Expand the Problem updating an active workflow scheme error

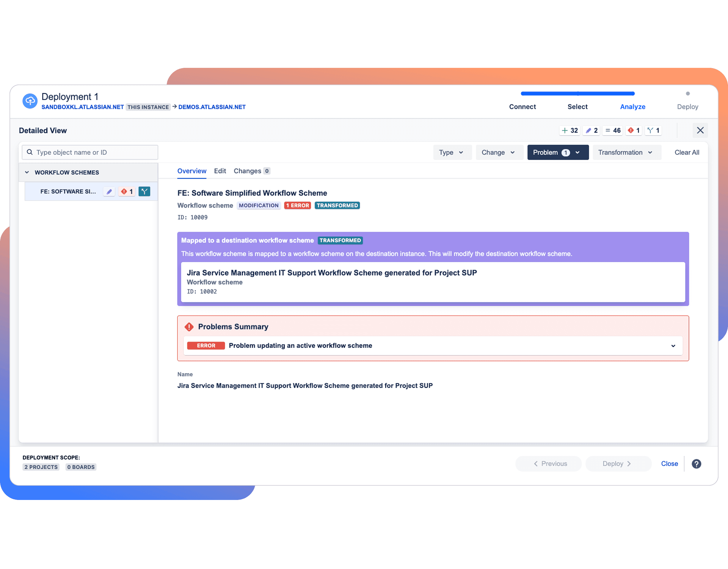tap(674, 346)
